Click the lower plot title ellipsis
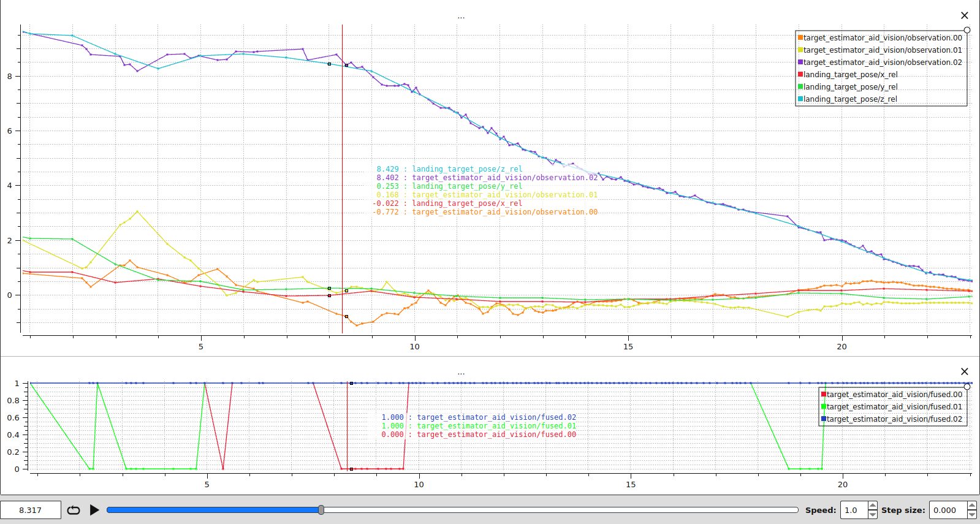The image size is (980, 524). click(x=461, y=373)
